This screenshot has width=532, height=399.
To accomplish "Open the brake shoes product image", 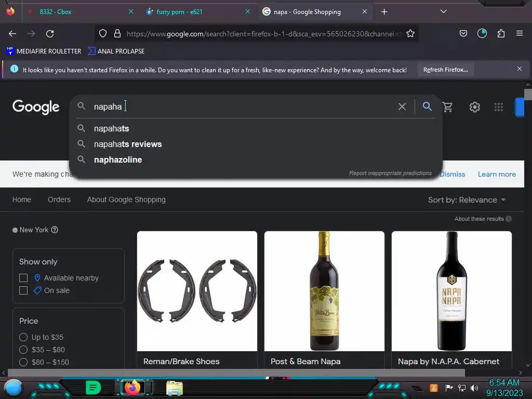I will [x=197, y=291].
